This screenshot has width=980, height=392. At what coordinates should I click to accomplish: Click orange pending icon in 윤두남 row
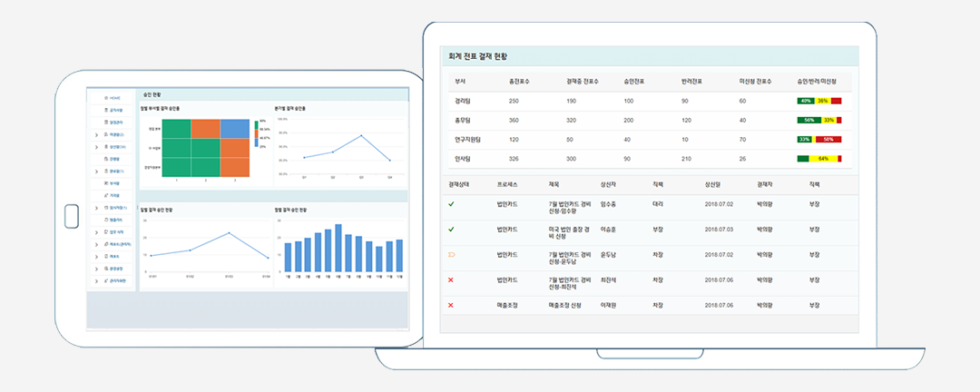pos(451,255)
